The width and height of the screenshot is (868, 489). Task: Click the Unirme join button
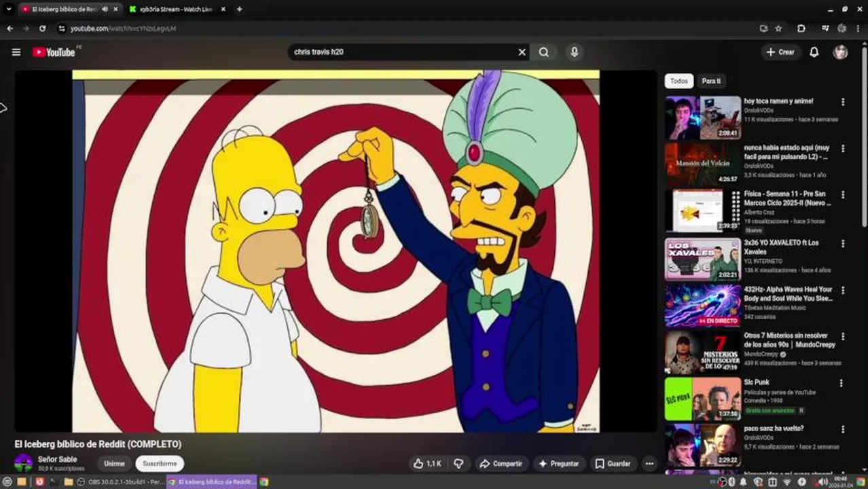point(114,463)
